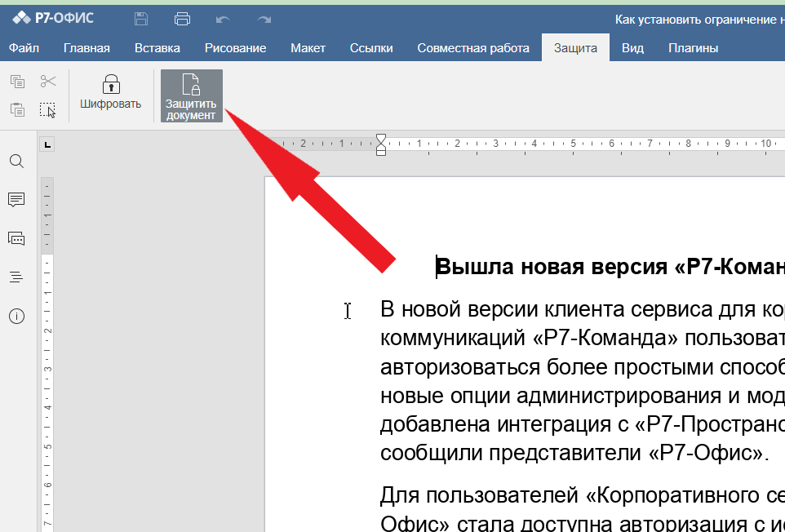This screenshot has height=532, width=785.
Task: Click the Р7-ОФИС logo
Action: 53,19
